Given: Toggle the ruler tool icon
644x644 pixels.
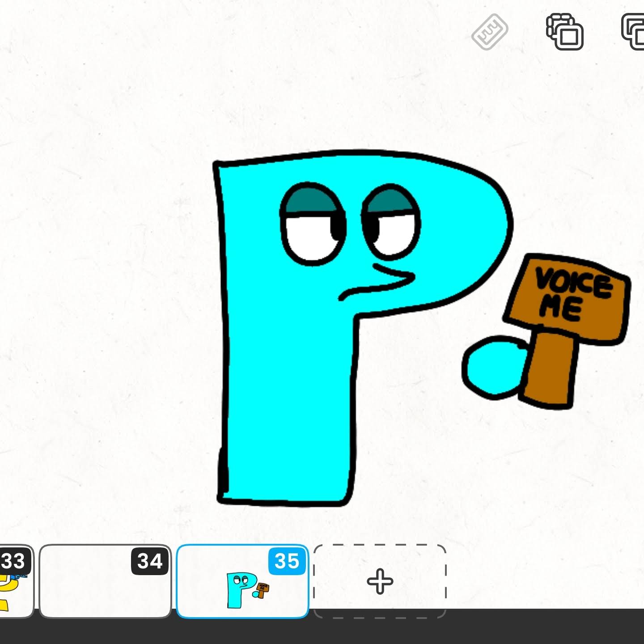Looking at the screenshot, I should click(490, 32).
